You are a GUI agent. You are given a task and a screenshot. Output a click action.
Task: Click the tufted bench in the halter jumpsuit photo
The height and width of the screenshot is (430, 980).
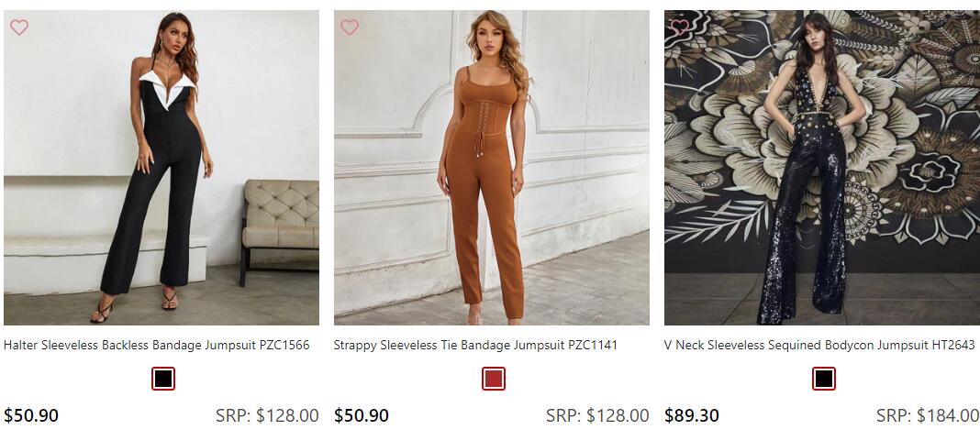point(279,218)
